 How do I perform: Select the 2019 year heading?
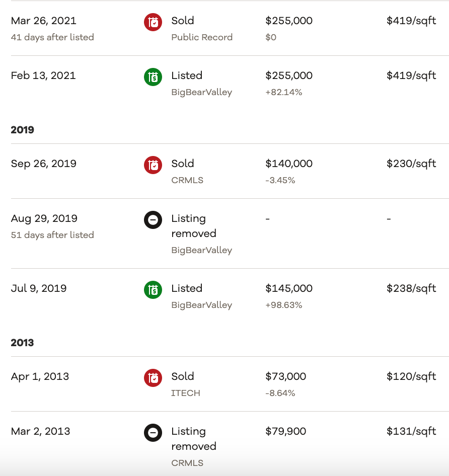click(x=23, y=130)
